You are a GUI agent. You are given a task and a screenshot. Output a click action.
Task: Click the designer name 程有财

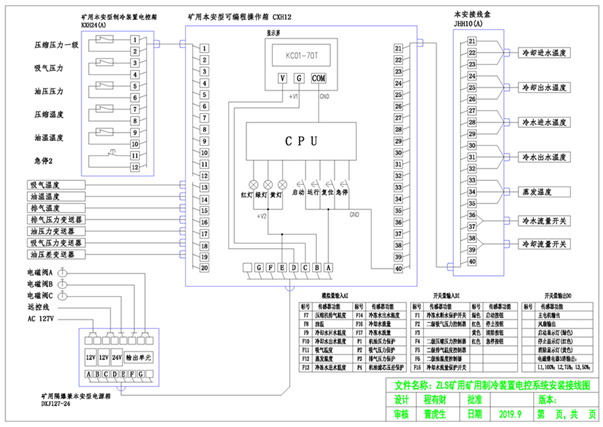435,400
